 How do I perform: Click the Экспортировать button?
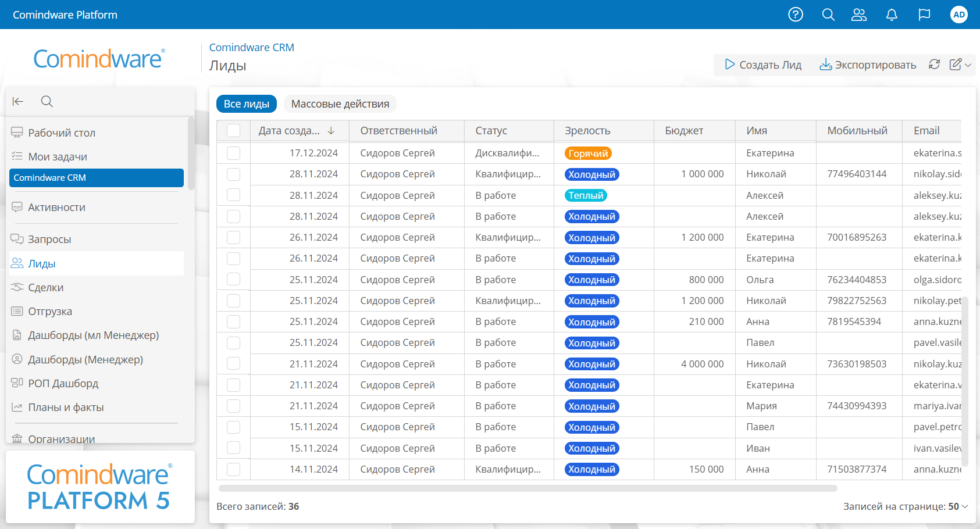pos(868,65)
